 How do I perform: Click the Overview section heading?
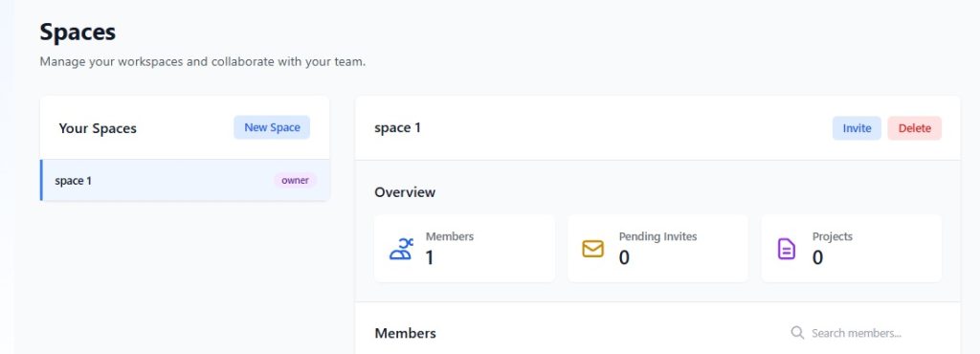point(405,192)
